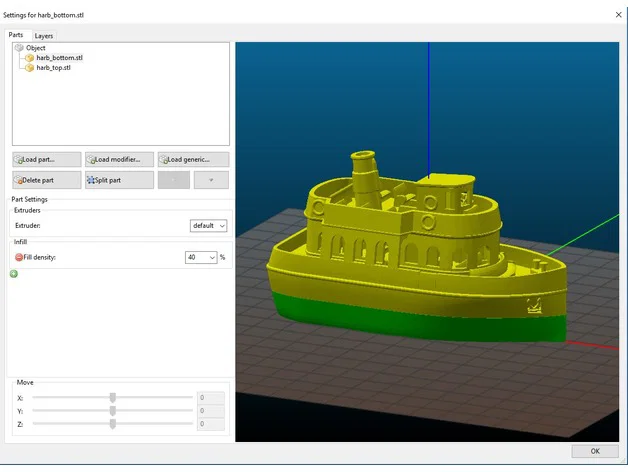
Task: Click the Y move value field
Action: point(211,411)
